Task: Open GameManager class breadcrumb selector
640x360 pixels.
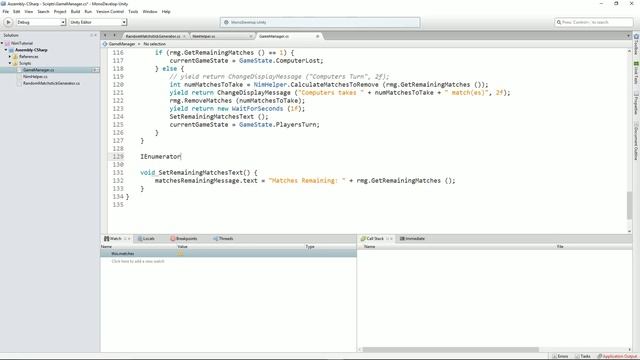Action: (x=119, y=44)
